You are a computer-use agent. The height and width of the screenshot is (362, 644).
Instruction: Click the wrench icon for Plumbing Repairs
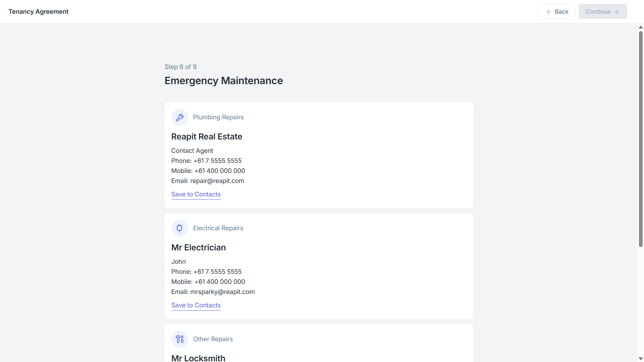pos(180,117)
